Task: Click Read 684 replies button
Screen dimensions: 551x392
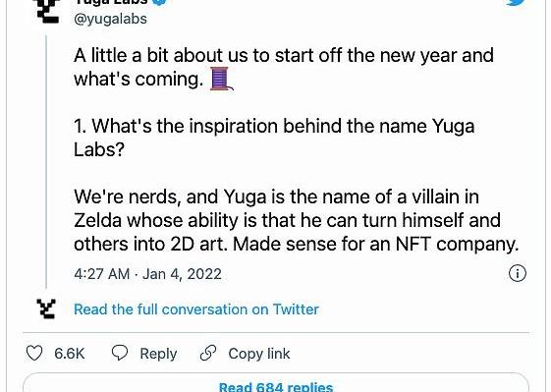Action: (276, 383)
